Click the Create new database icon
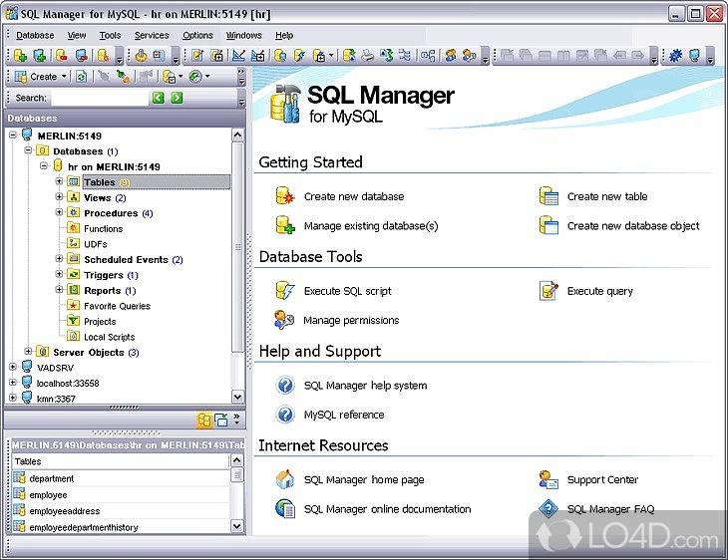This screenshot has width=728, height=560. click(x=286, y=196)
